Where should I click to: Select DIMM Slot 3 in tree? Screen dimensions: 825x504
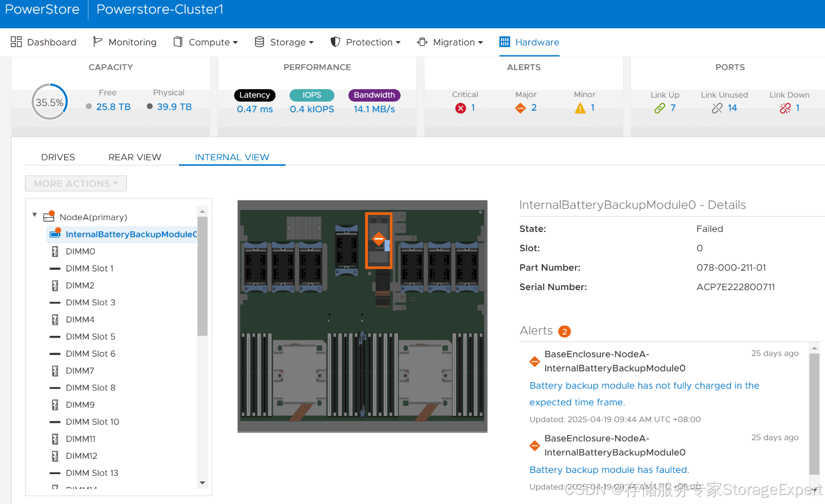coord(90,303)
